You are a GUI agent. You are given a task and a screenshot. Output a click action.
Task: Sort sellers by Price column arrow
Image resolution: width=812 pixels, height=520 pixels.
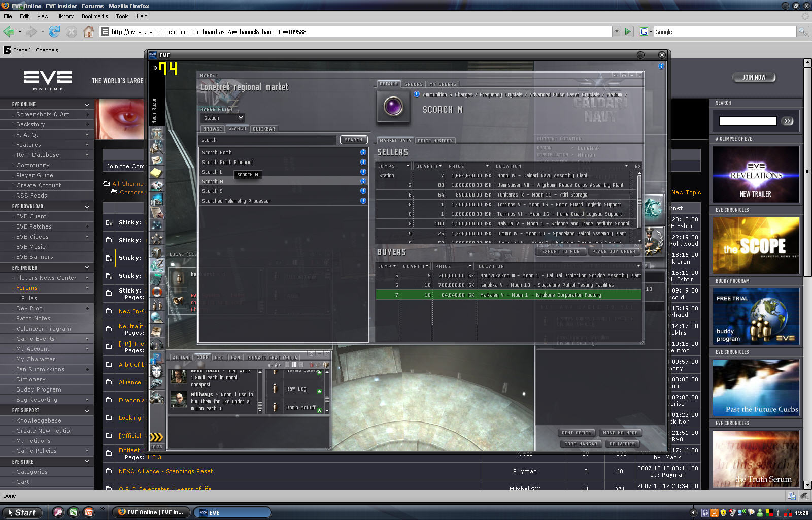[x=487, y=166]
